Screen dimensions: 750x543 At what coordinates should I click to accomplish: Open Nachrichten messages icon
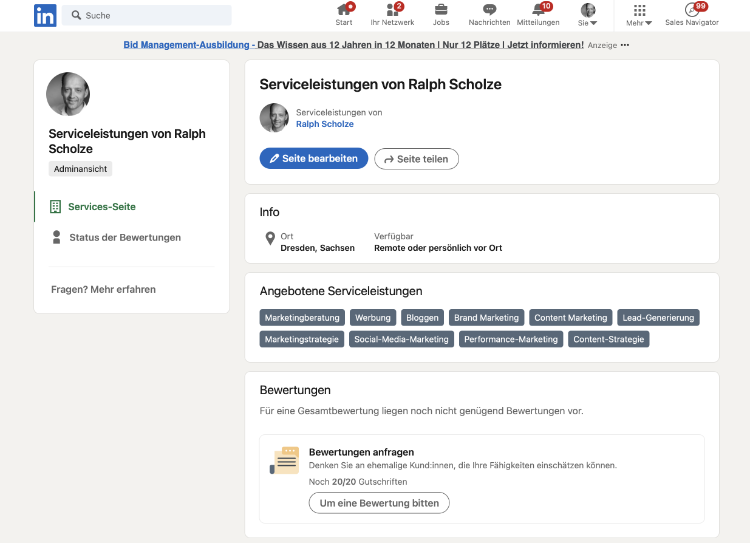pos(489,11)
